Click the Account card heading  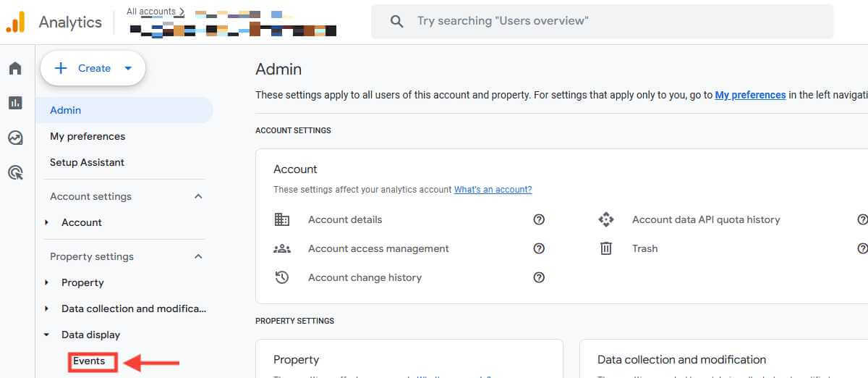point(295,169)
